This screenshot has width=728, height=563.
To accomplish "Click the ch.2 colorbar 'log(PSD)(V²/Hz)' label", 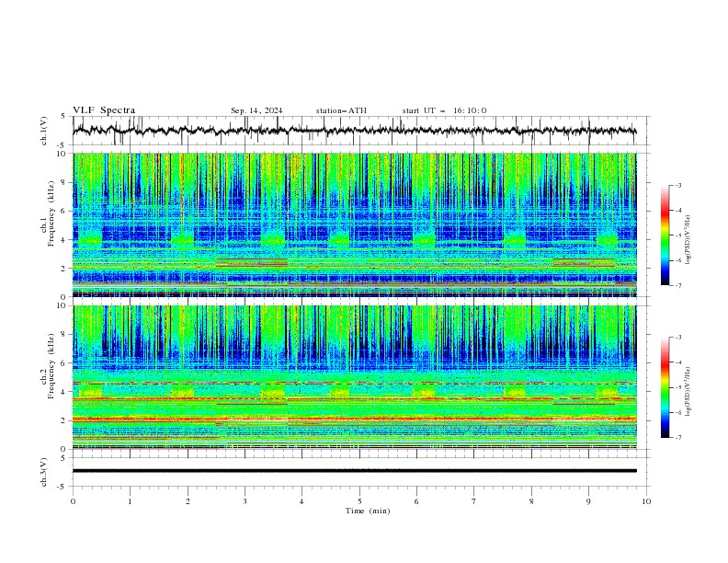I will [x=688, y=392].
